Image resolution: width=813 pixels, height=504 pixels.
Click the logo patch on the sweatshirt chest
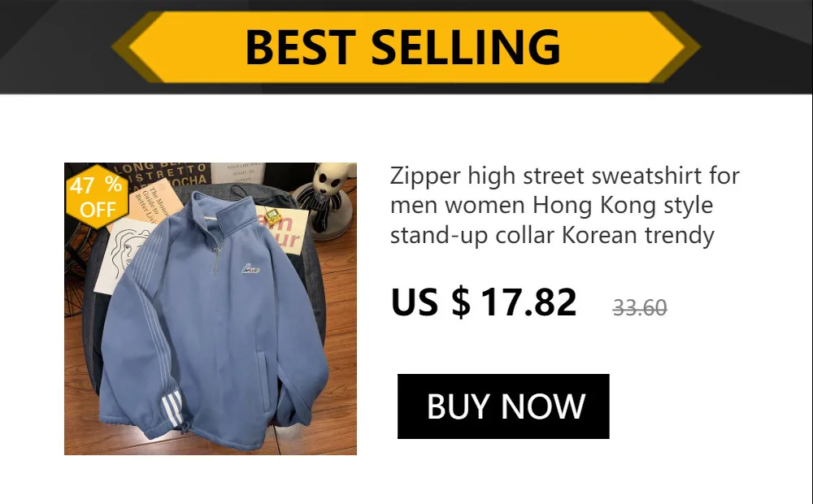[x=250, y=268]
